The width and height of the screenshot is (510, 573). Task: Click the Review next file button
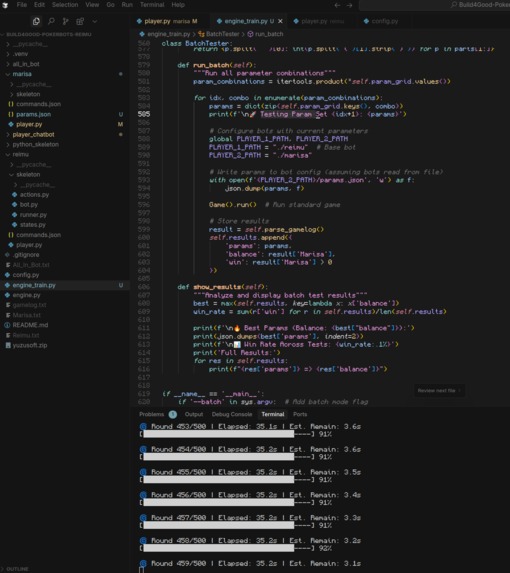click(439, 390)
